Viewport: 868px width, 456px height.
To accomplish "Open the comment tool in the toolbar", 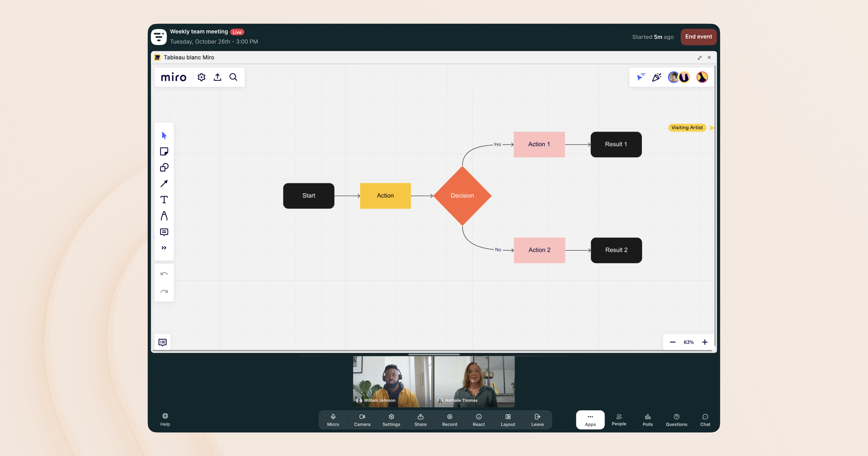I will point(164,232).
